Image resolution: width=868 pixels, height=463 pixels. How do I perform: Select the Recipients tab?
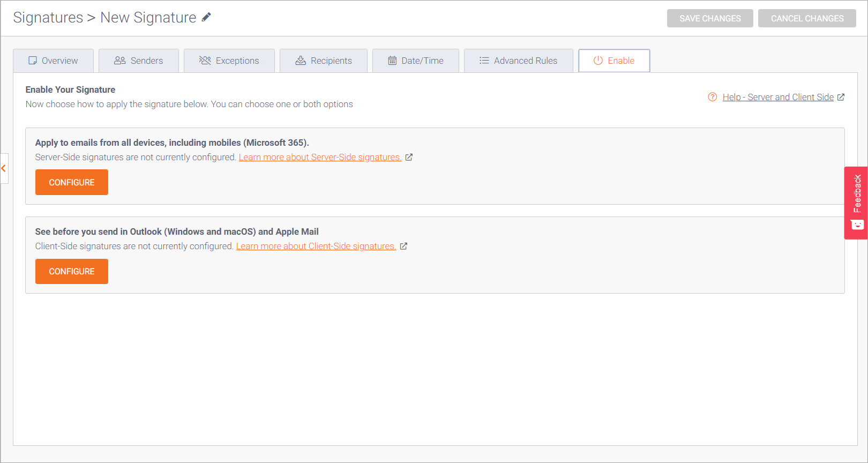click(x=324, y=61)
